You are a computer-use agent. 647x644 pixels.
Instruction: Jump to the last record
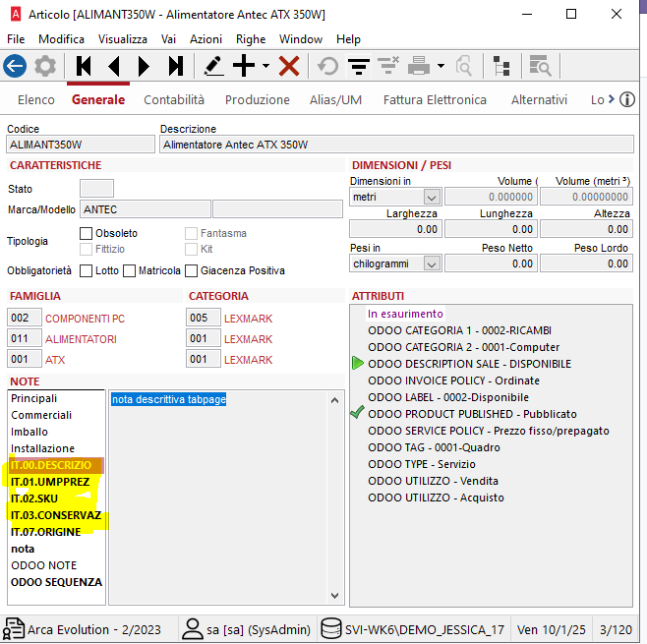coord(175,66)
